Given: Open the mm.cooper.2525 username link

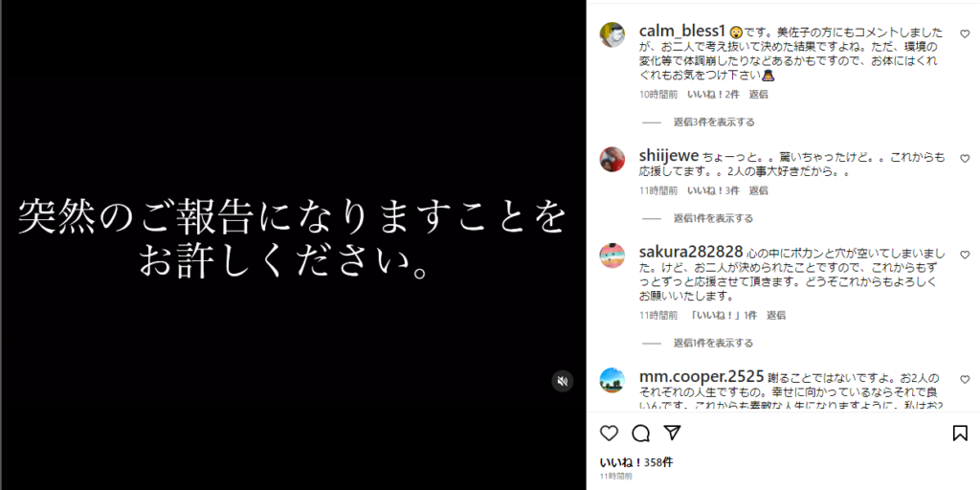Looking at the screenshot, I should pyautogui.click(x=702, y=376).
